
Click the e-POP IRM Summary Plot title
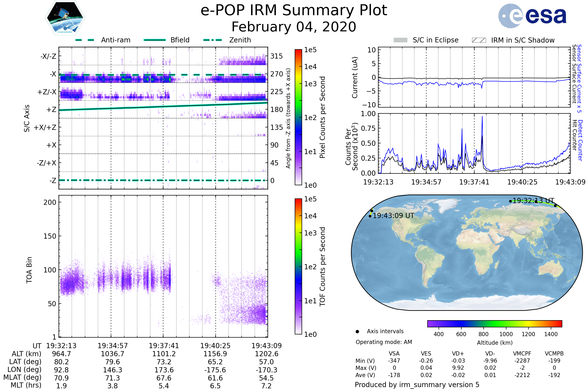tap(294, 11)
